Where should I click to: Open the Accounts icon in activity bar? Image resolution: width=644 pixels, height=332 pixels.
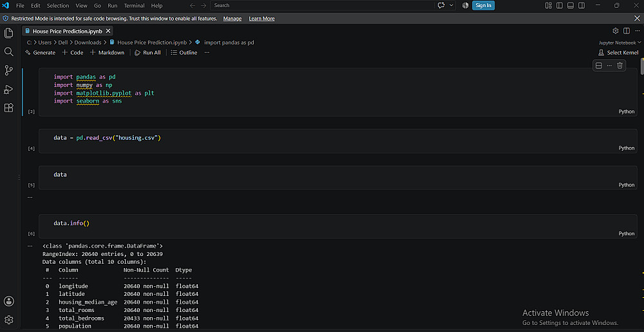(8, 301)
